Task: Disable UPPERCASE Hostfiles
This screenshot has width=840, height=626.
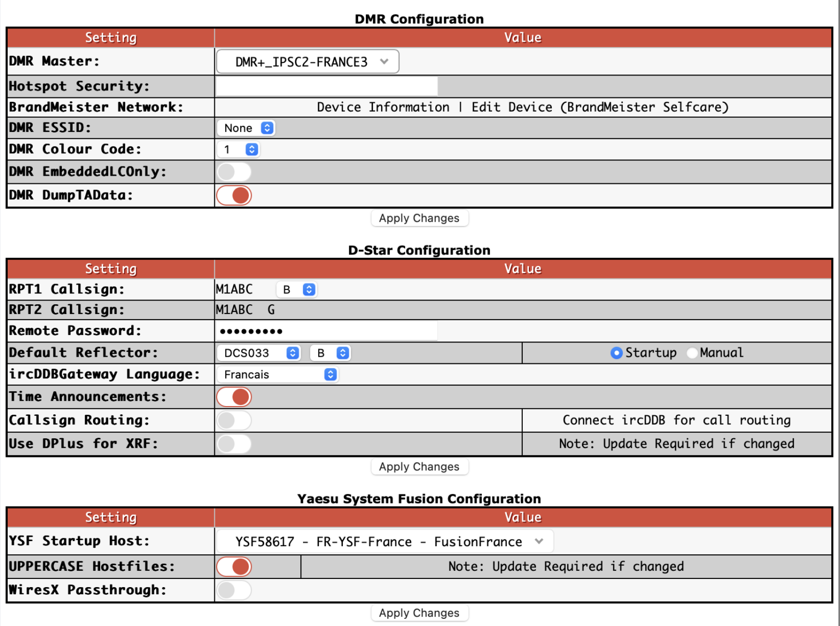Action: [x=234, y=566]
